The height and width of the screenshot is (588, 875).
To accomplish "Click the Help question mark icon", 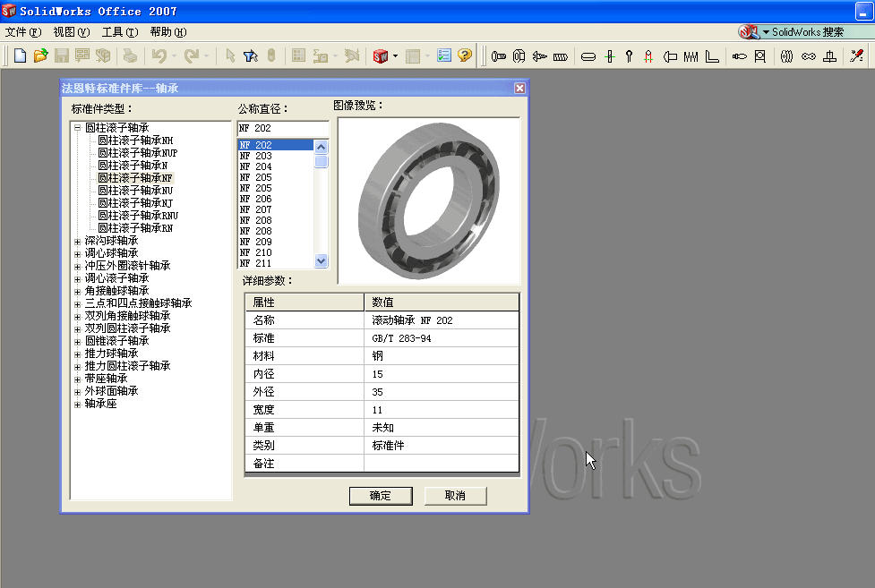I will click(464, 55).
